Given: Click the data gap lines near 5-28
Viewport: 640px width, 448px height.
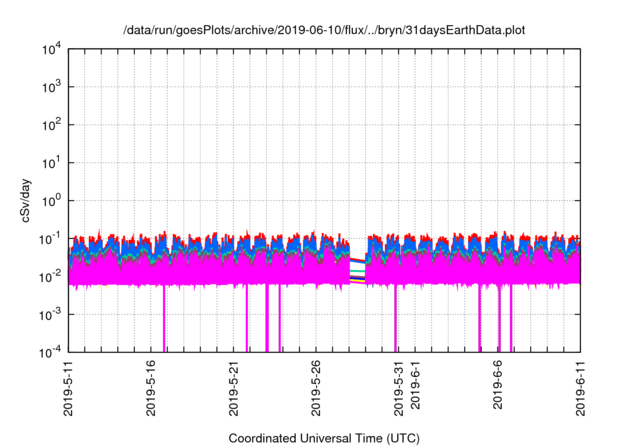Looking at the screenshot, I should (358, 271).
